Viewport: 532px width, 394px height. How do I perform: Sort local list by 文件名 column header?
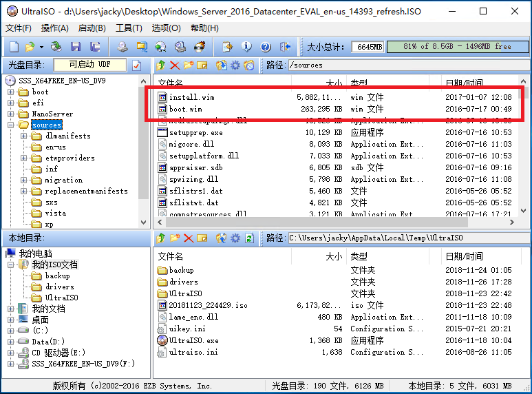[x=223, y=256]
